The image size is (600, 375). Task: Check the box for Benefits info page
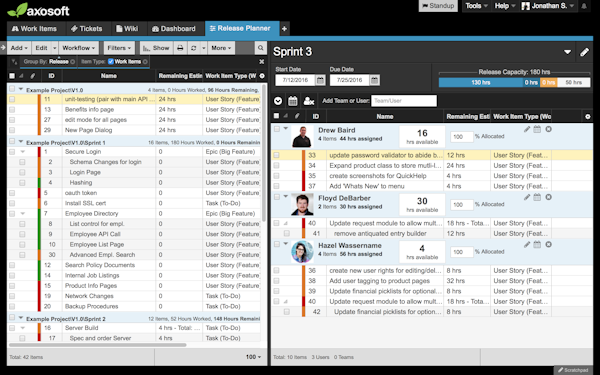click(12, 109)
